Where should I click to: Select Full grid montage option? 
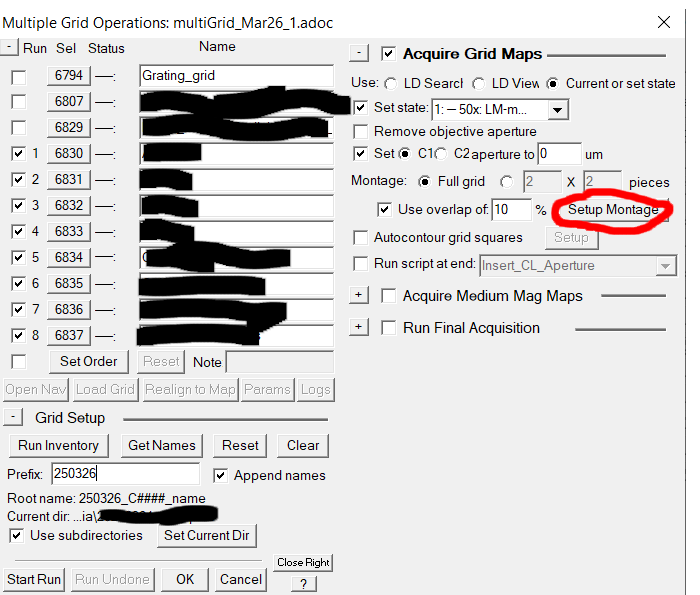(424, 182)
